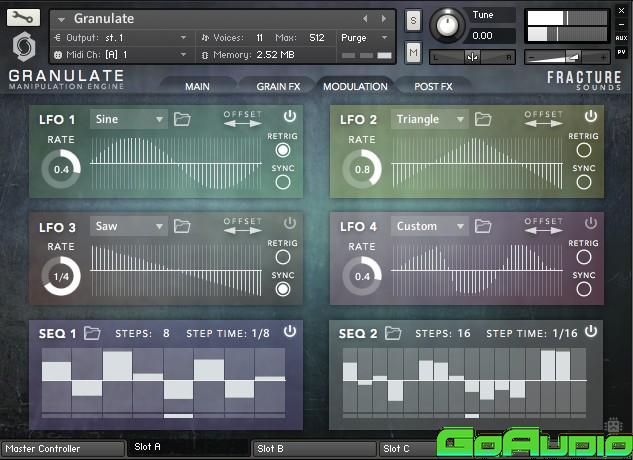Open the Purge dropdown menu
This screenshot has width=633, height=460.
point(364,38)
